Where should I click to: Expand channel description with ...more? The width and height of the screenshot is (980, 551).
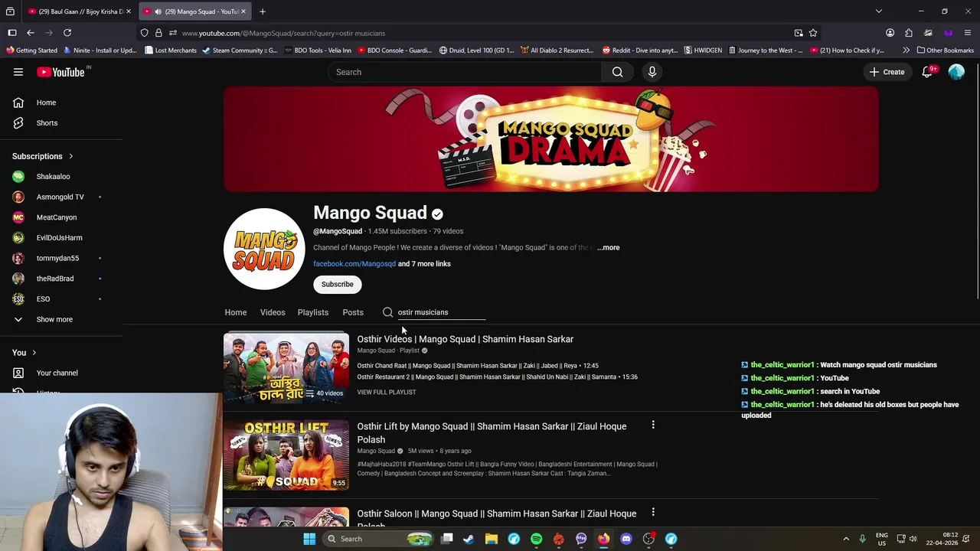609,247
